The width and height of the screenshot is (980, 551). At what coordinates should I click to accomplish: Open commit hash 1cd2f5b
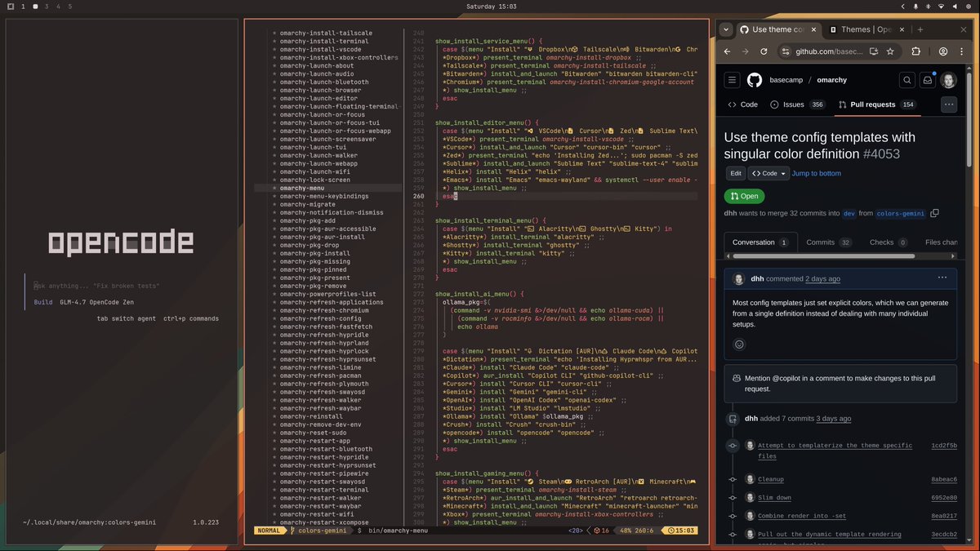click(944, 446)
